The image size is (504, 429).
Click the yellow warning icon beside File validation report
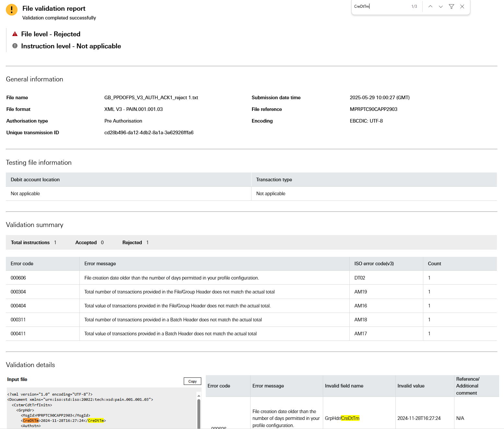pos(12,9)
